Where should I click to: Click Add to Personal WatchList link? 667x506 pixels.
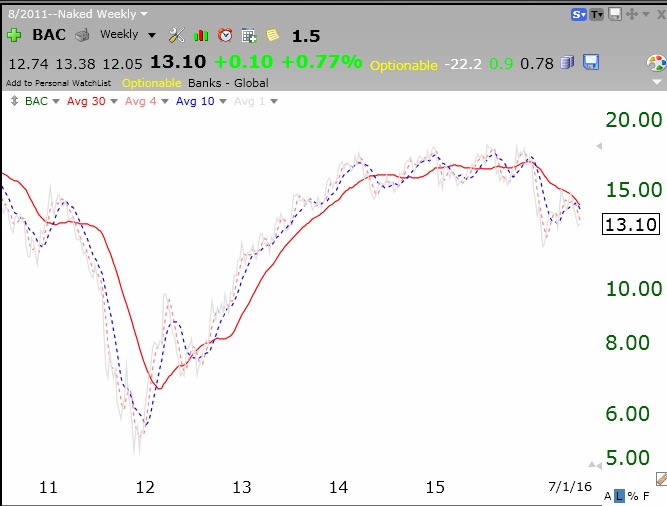click(x=58, y=83)
